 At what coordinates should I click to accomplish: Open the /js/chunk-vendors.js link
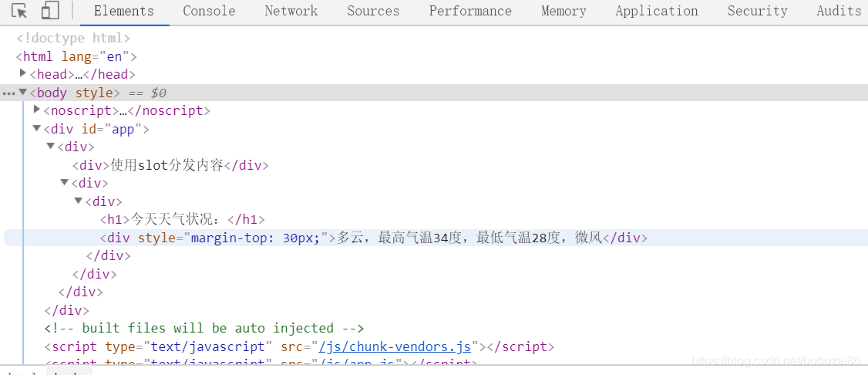[395, 346]
